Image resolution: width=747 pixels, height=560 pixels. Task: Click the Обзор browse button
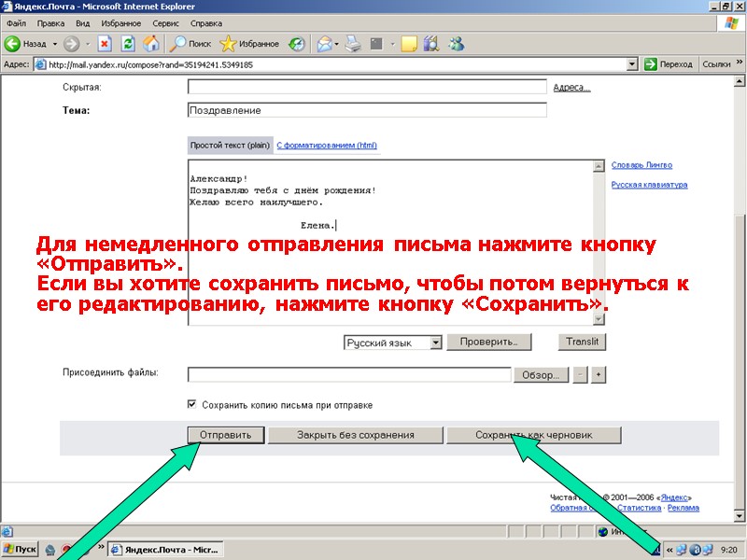541,375
